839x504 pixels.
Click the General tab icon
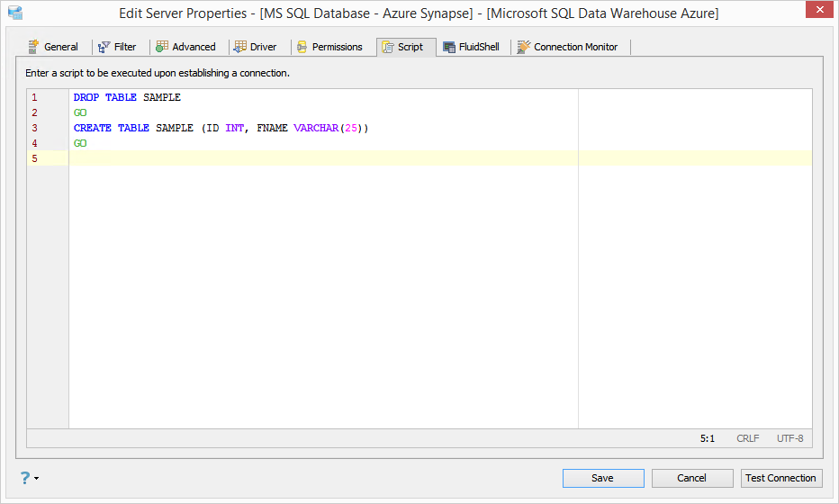pyautogui.click(x=33, y=47)
